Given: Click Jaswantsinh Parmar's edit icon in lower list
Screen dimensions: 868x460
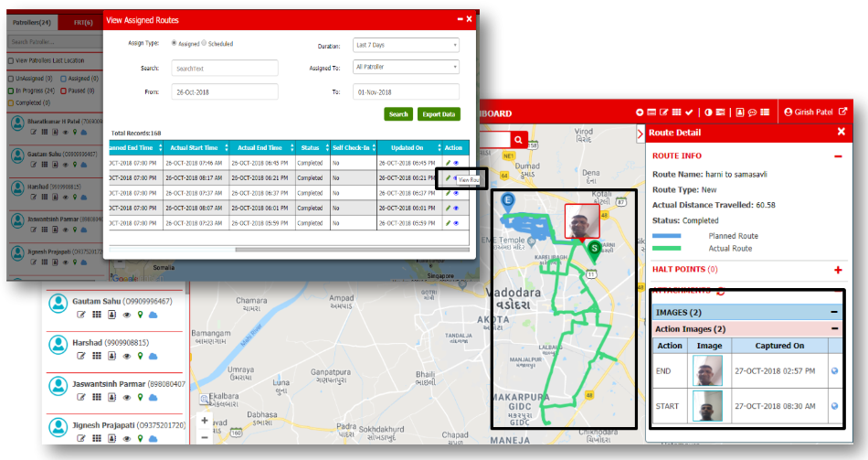Looking at the screenshot, I should (x=81, y=398).
